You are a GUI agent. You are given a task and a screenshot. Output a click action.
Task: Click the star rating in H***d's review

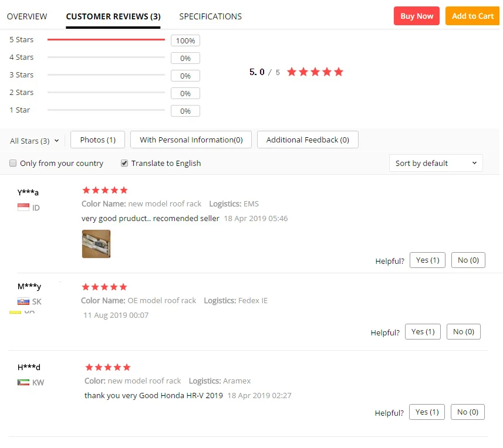(x=108, y=367)
